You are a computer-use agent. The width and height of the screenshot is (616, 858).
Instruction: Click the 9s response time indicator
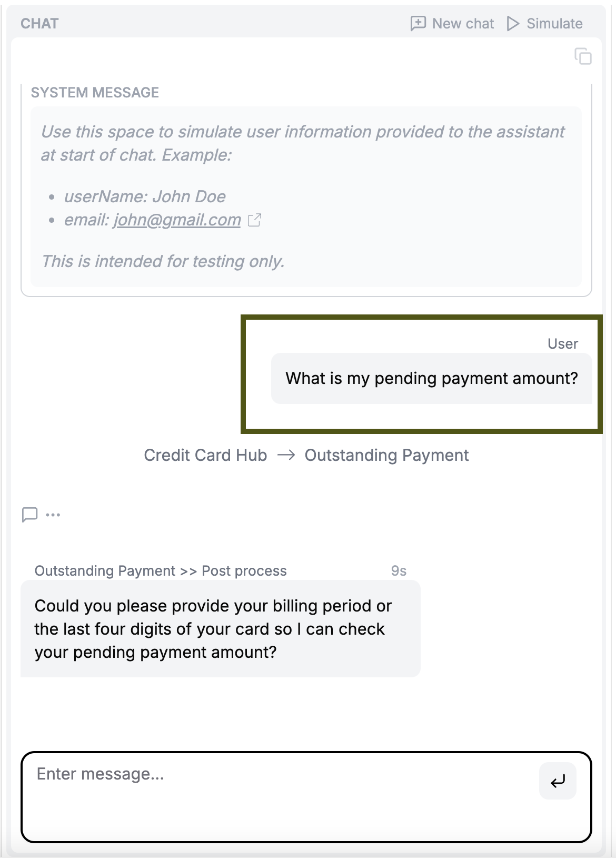pyautogui.click(x=399, y=571)
